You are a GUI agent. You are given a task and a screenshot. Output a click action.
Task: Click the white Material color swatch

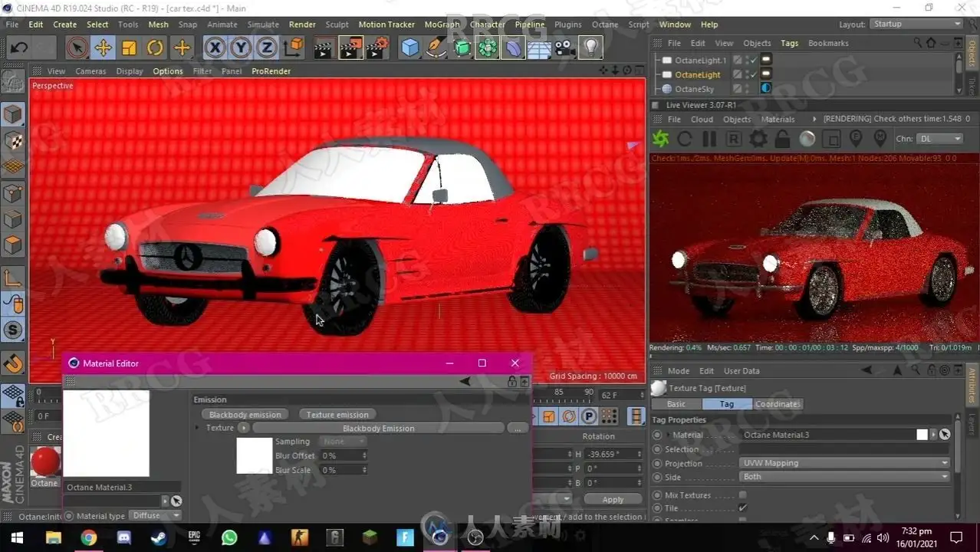pos(922,435)
